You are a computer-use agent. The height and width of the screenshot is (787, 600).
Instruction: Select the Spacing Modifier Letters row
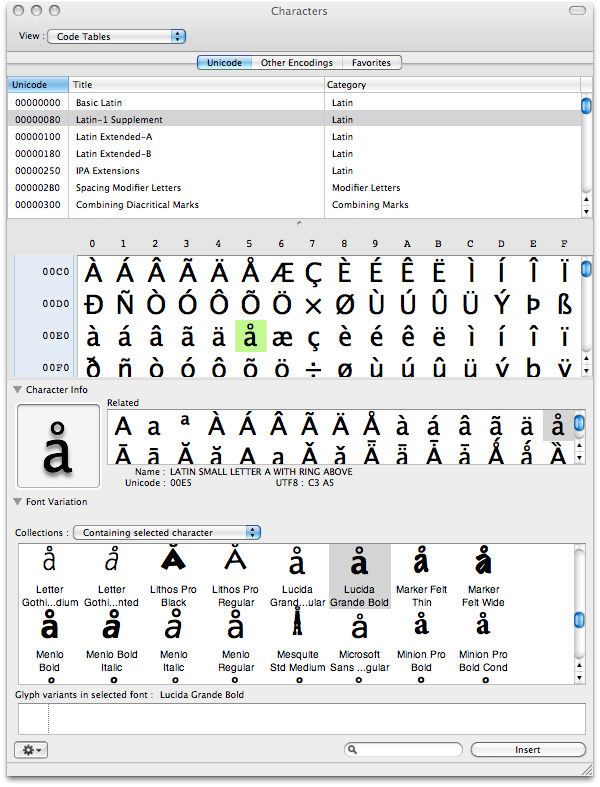tap(294, 188)
